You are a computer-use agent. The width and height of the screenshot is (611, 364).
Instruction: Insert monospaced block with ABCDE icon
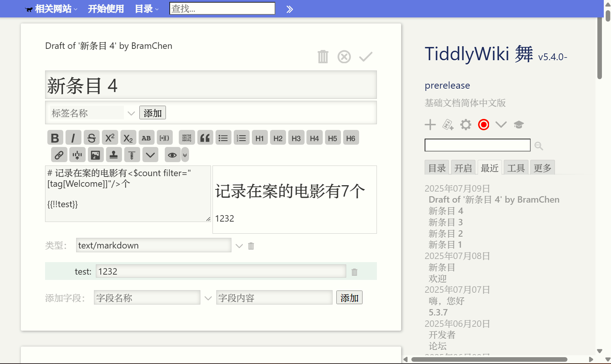click(x=187, y=138)
